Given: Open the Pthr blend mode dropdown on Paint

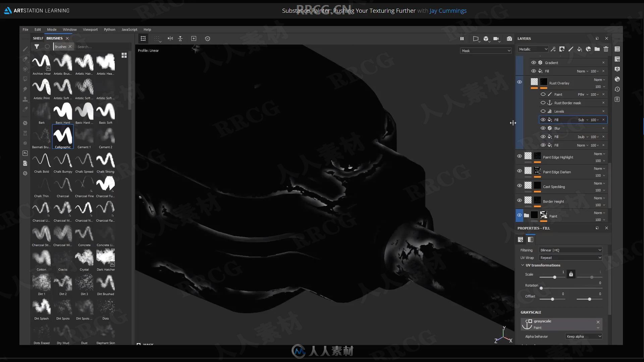Looking at the screenshot, I should (x=583, y=94).
